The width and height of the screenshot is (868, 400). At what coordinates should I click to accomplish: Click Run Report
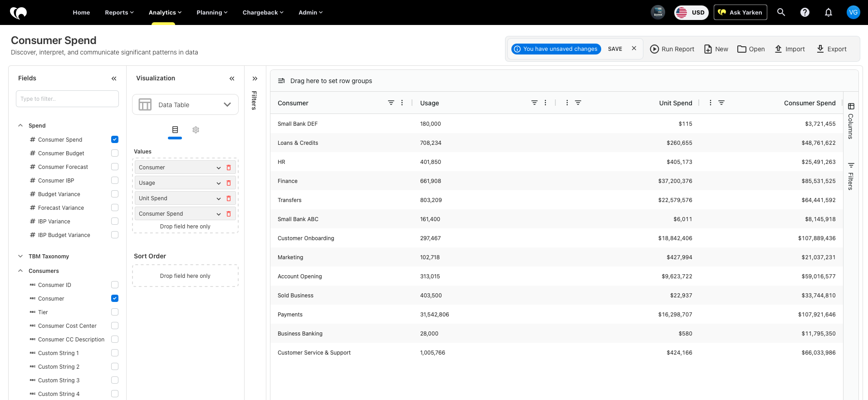pos(672,49)
